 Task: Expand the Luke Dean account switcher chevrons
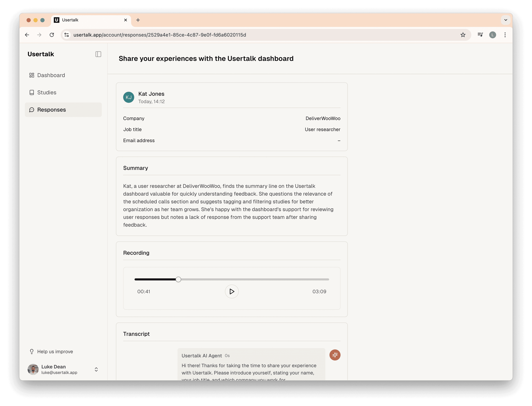tap(96, 369)
